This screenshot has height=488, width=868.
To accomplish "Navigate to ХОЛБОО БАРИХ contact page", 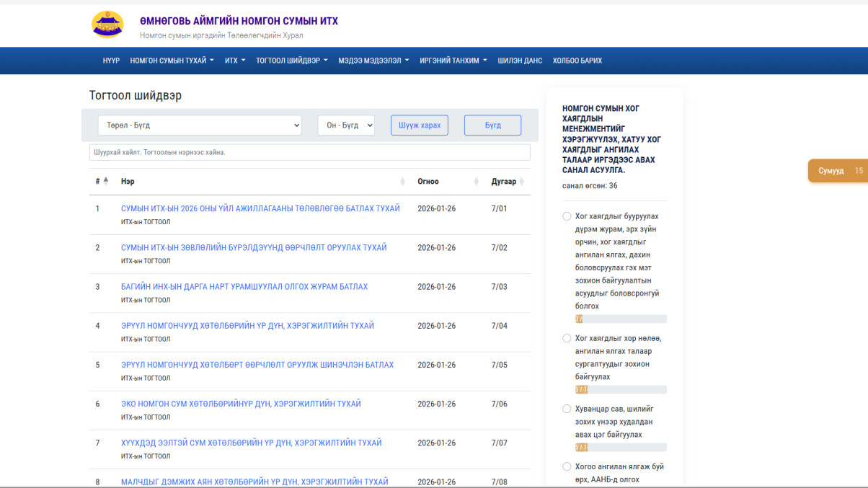I will 577,61.
